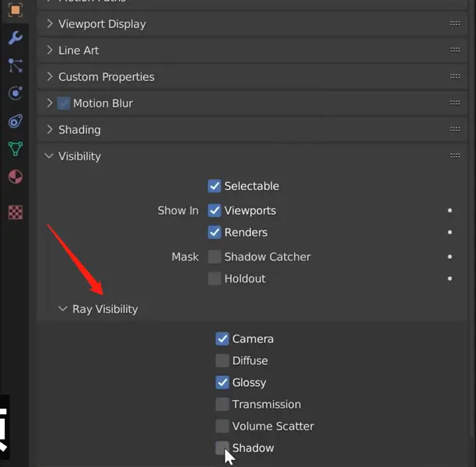The height and width of the screenshot is (467, 476).
Task: Enable the Holdout checkbox
Action: 215,279
